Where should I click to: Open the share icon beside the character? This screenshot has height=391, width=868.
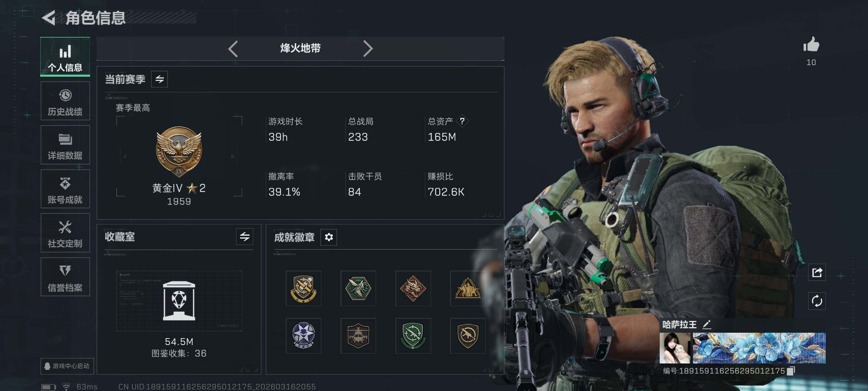pyautogui.click(x=817, y=272)
